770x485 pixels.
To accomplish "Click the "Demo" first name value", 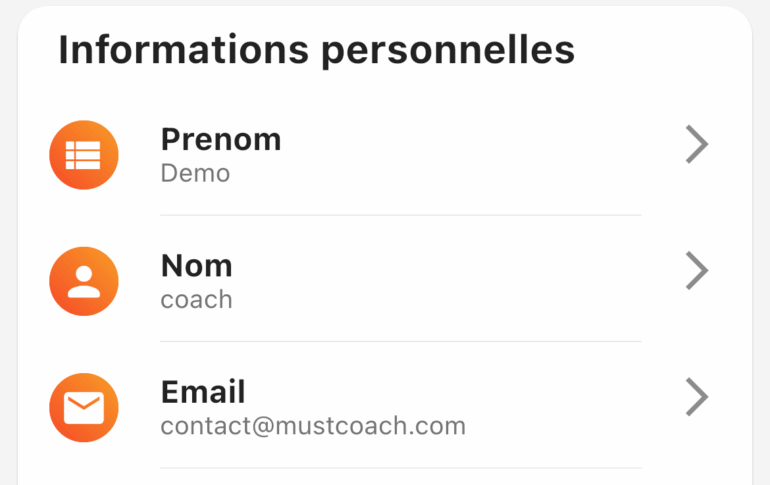I will (195, 173).
